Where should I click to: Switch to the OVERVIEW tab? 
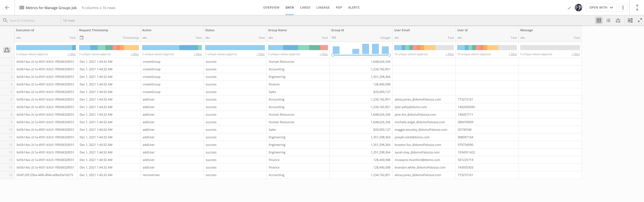pos(271,7)
